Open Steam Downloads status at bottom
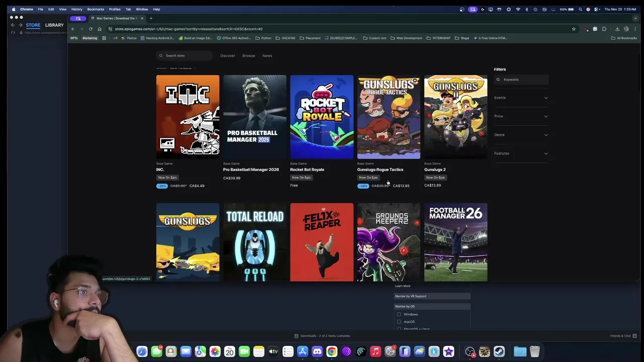644x362 pixels. (x=322, y=336)
